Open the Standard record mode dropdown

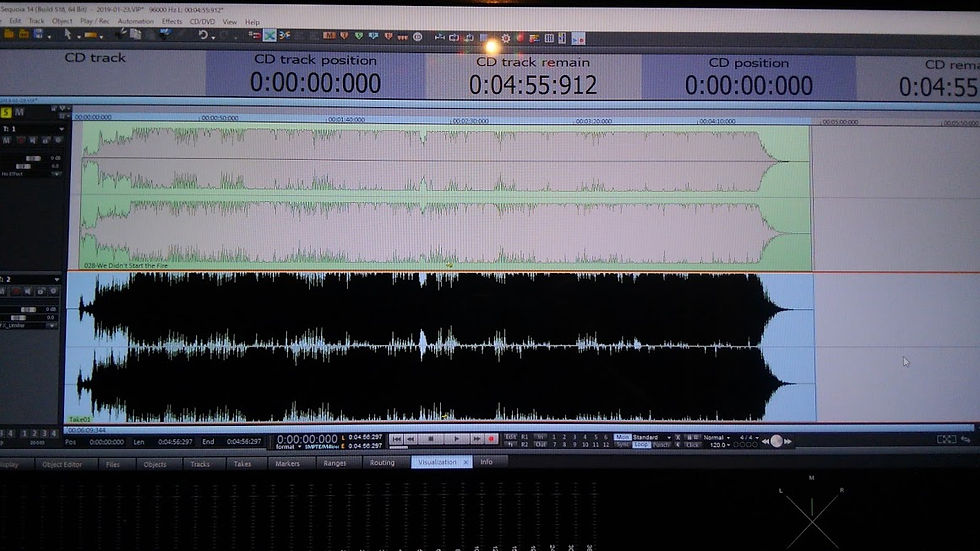click(x=651, y=437)
